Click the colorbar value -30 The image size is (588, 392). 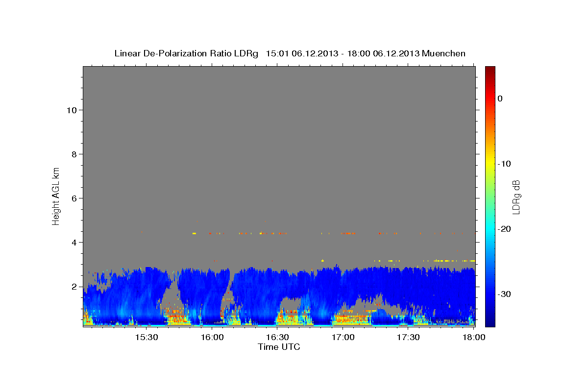click(505, 294)
